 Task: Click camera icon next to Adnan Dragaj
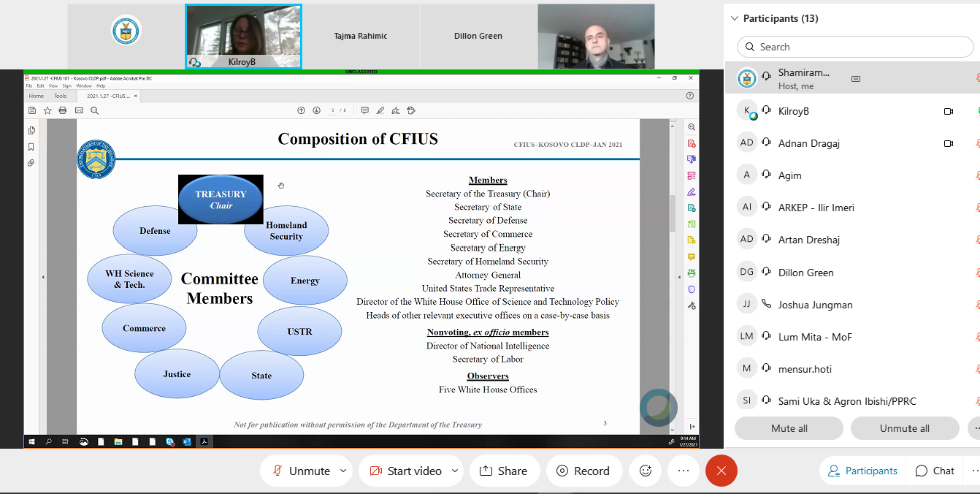[x=949, y=143]
